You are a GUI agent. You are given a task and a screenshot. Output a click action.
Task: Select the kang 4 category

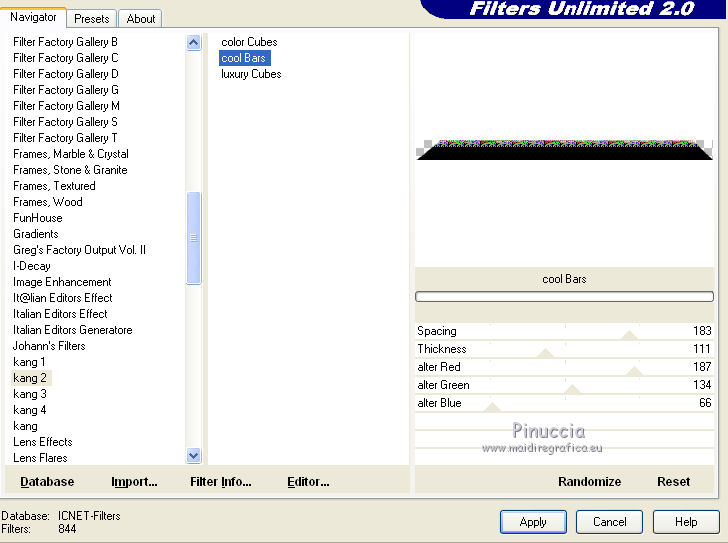pyautogui.click(x=30, y=410)
